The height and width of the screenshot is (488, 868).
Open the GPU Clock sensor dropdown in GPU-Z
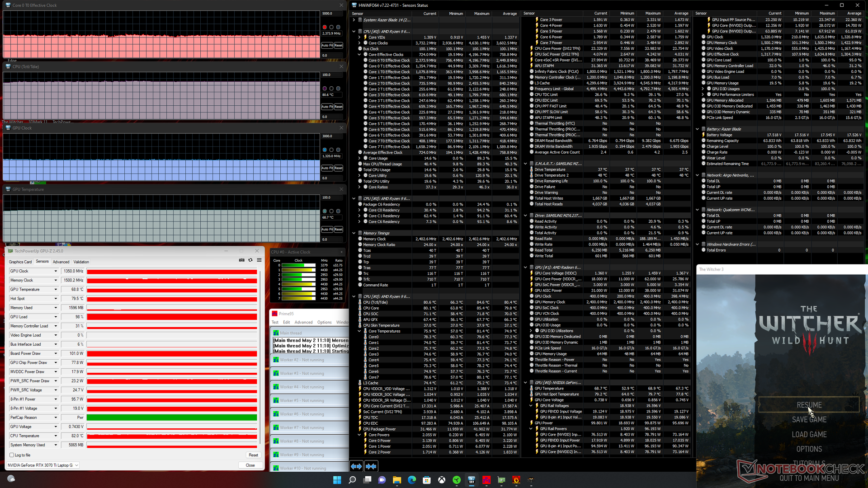[56, 271]
